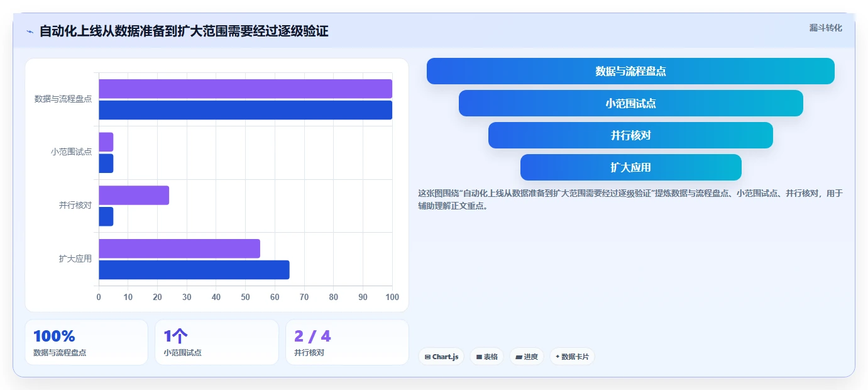Click the 50 tick on the x-axis

click(x=245, y=297)
